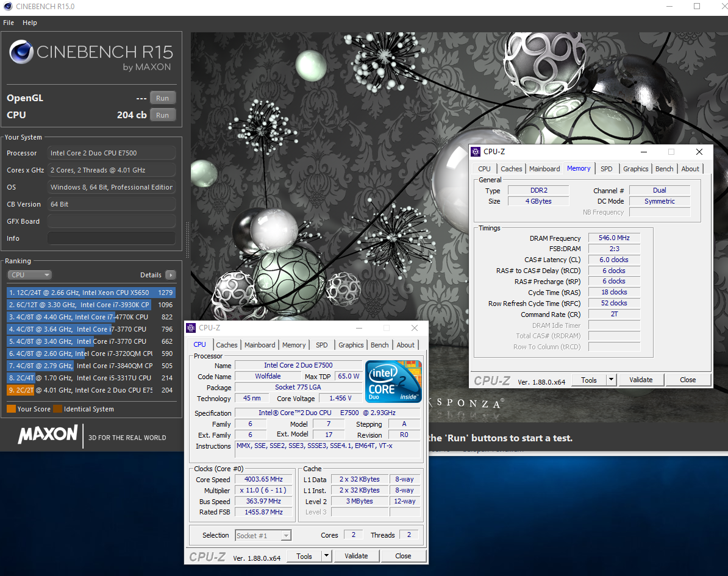Maximize the Cinebench window

pyautogui.click(x=697, y=7)
